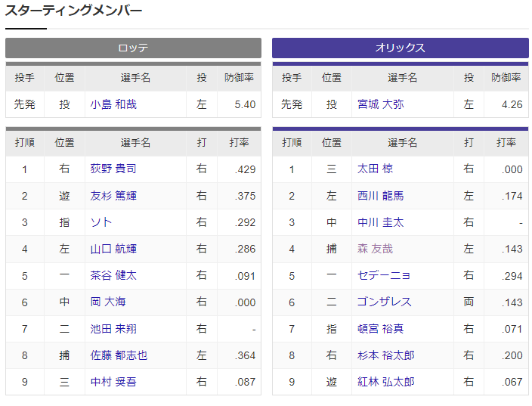Click batting average .286 for 山口
The height and width of the screenshot is (406, 532).
(245, 249)
